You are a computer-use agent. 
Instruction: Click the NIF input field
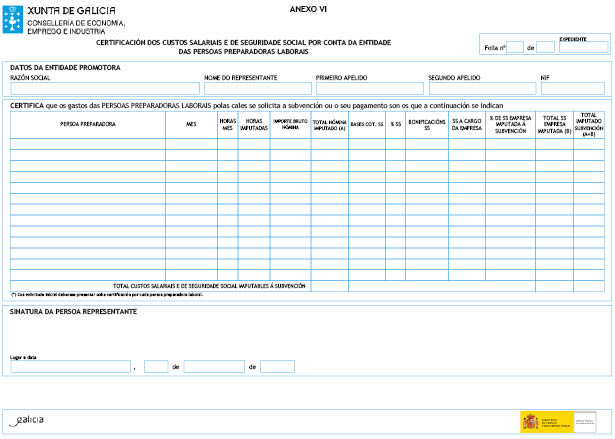572,88
